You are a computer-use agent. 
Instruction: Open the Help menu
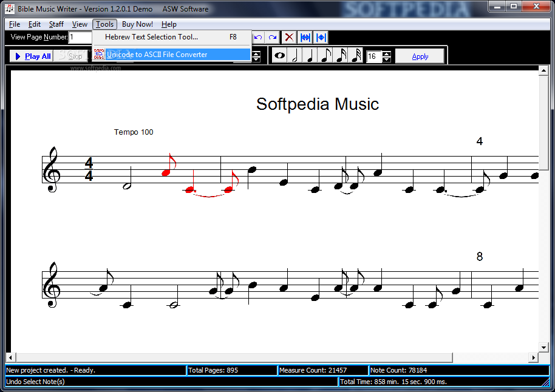(169, 24)
